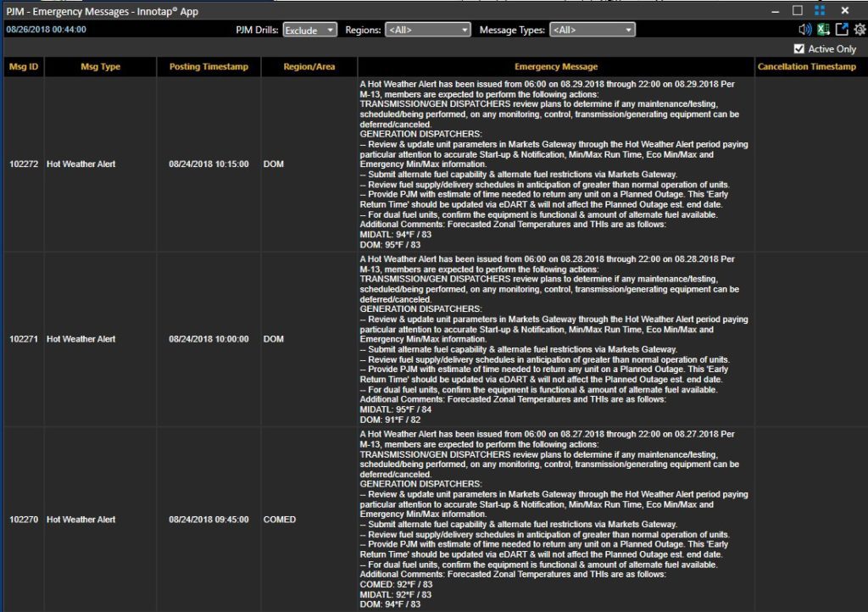Select message ID 102271 cell
The width and height of the screenshot is (868, 612).
(x=24, y=339)
